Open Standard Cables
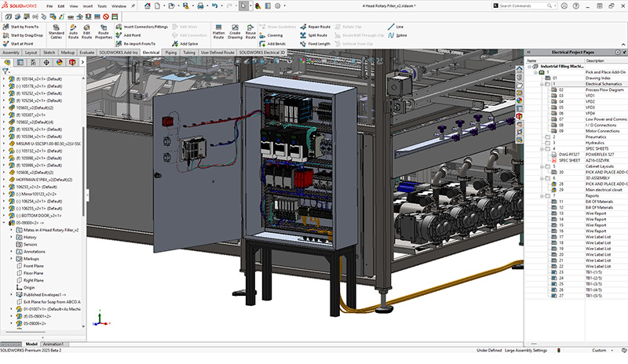The width and height of the screenshot is (628, 364). pyautogui.click(x=56, y=31)
